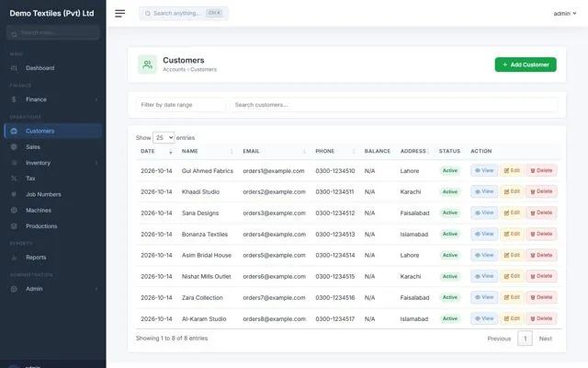
Task: Focus the Filter by date range field
Action: [181, 105]
